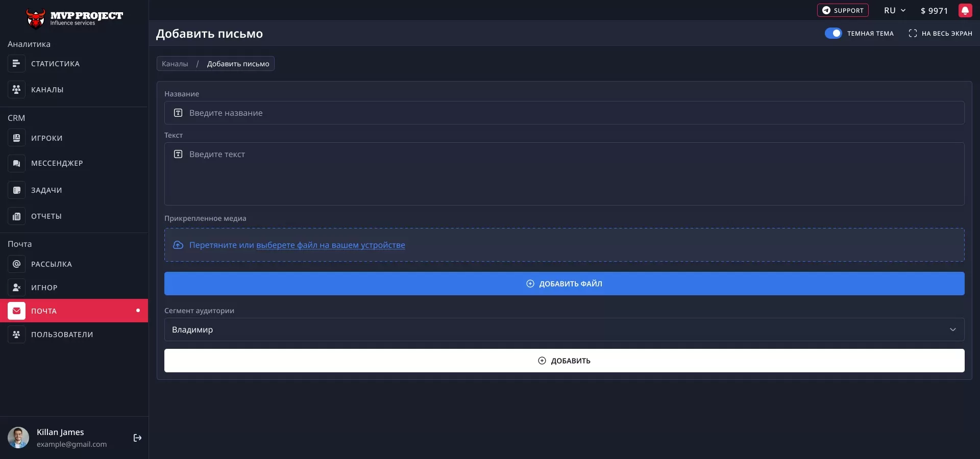
Task: Open the Сегмент аудитории chevron
Action: tap(953, 330)
